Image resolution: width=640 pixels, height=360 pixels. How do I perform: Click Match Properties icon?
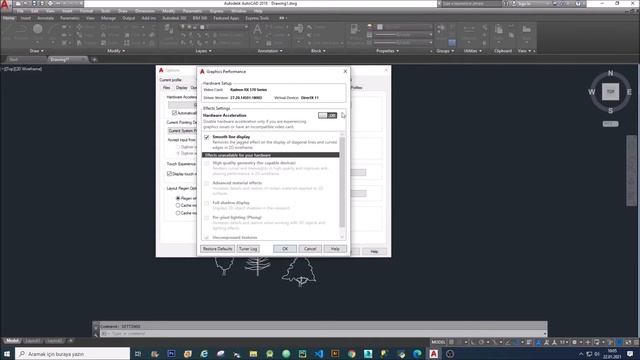(354, 29)
